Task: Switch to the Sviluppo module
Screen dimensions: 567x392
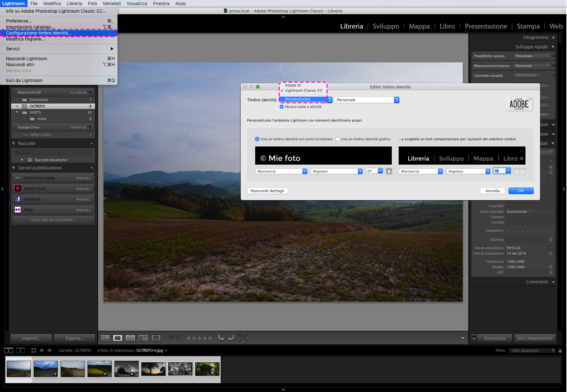Action: pyautogui.click(x=386, y=26)
